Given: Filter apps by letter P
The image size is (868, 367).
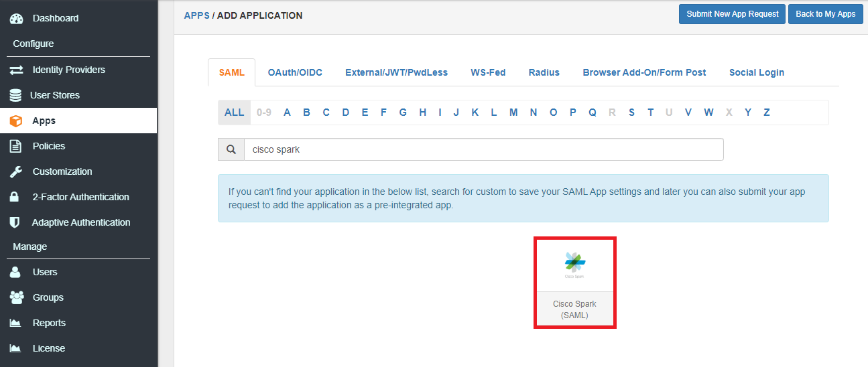Looking at the screenshot, I should pyautogui.click(x=573, y=113).
